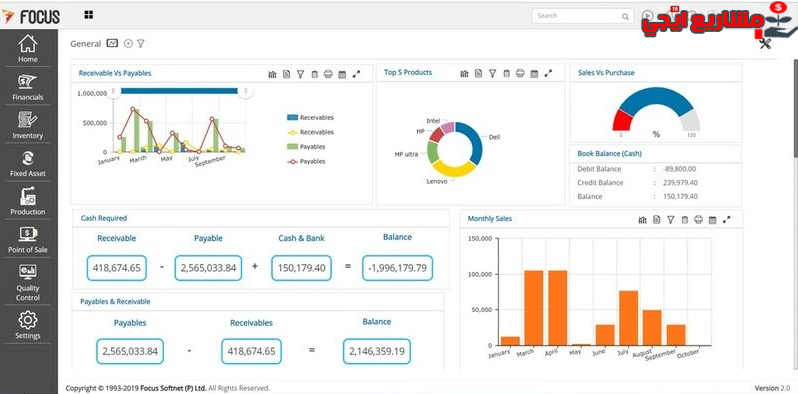Click the 418,674.65 Receivable box in Cash Required
798x394 pixels.
117,268
